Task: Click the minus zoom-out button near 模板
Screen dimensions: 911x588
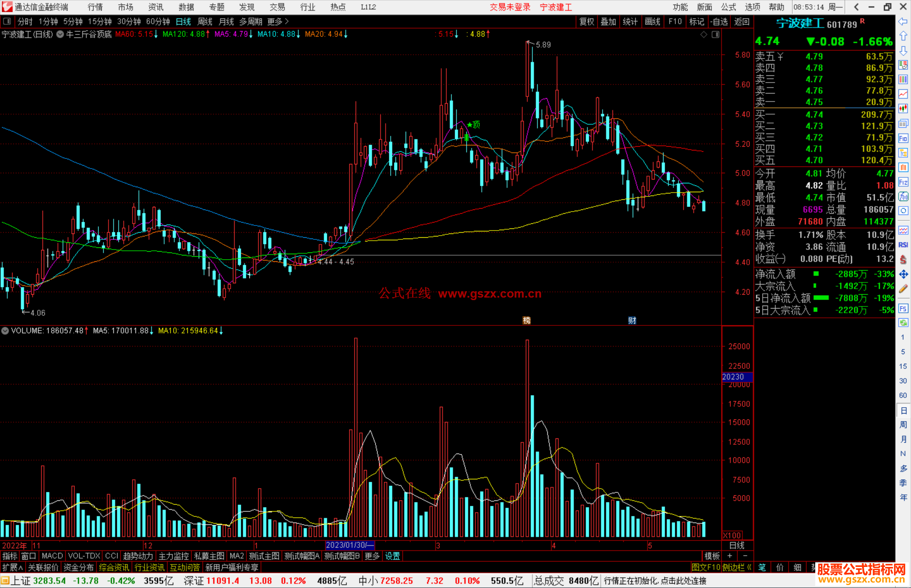Action: [x=745, y=556]
